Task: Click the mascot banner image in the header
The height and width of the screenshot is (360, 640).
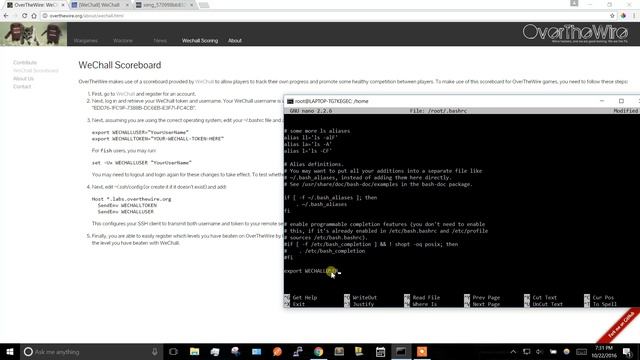Action: click(33, 34)
